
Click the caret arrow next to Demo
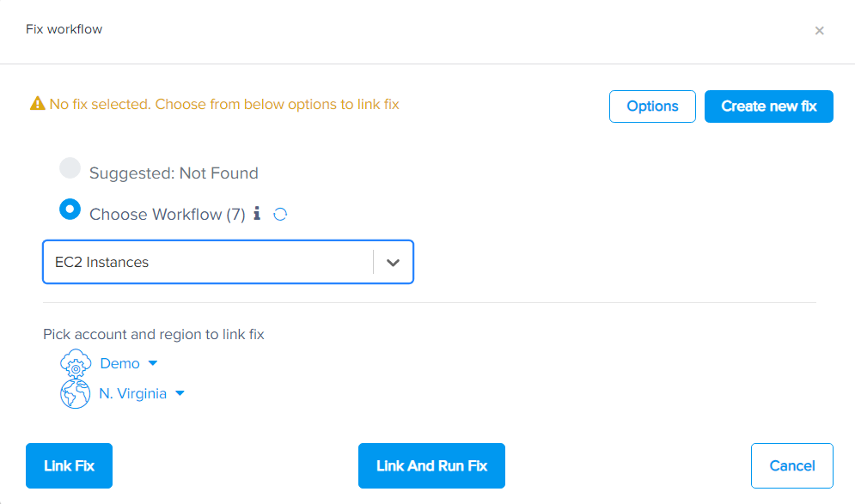[x=153, y=363]
